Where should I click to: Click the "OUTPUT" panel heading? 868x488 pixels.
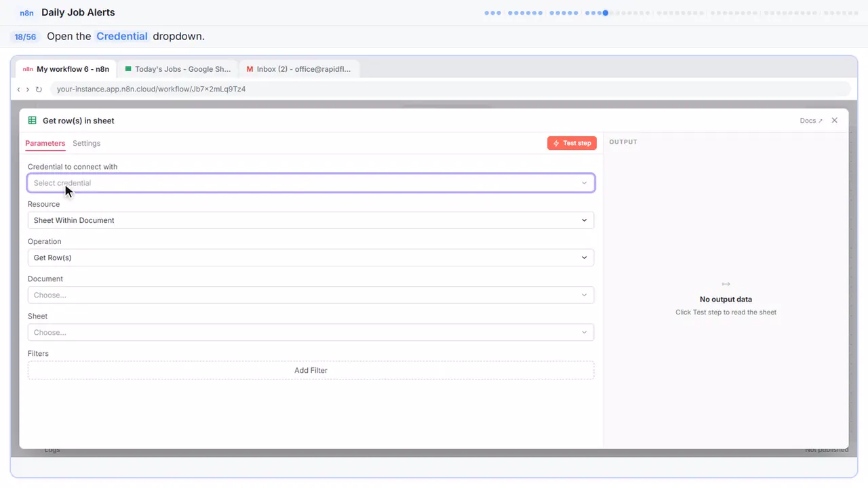pyautogui.click(x=623, y=142)
